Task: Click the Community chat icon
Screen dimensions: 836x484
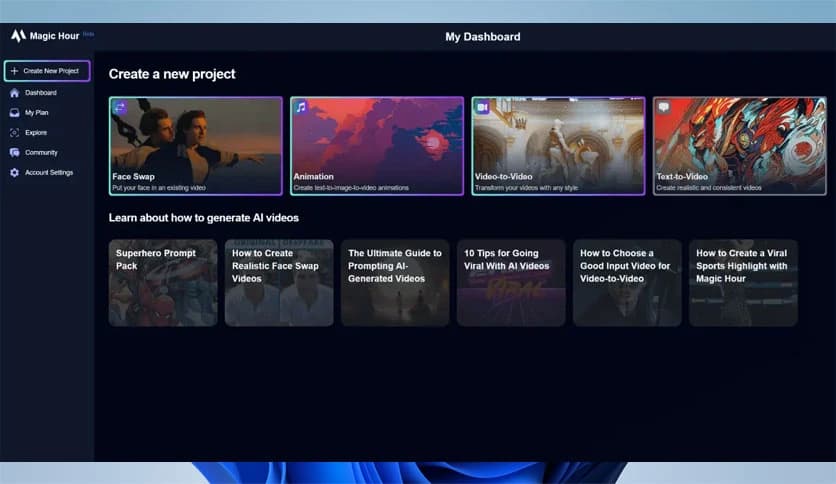Action: tap(14, 152)
